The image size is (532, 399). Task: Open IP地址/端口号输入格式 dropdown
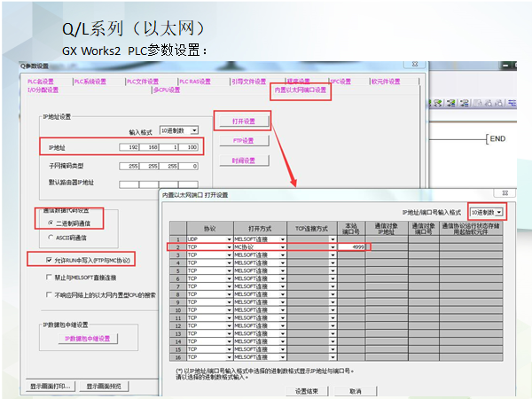499,213
